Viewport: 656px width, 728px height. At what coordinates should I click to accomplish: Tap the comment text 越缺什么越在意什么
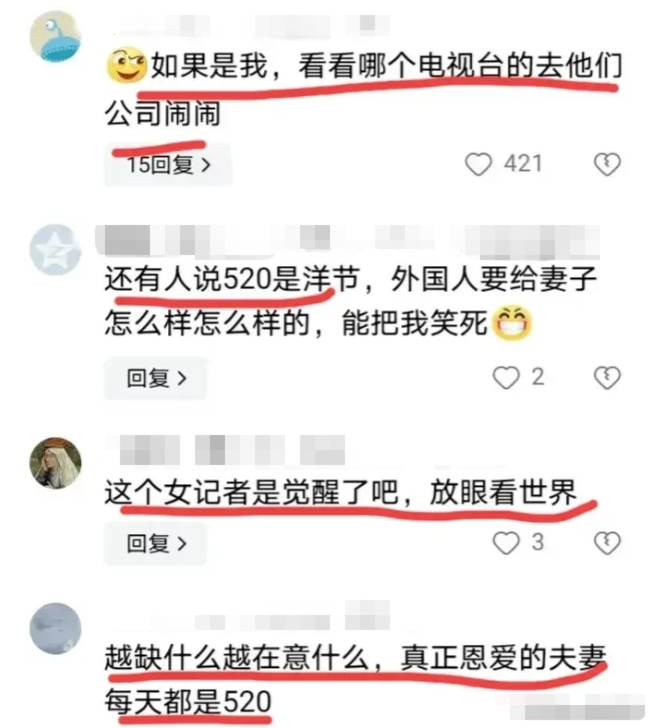pyautogui.click(x=236, y=657)
